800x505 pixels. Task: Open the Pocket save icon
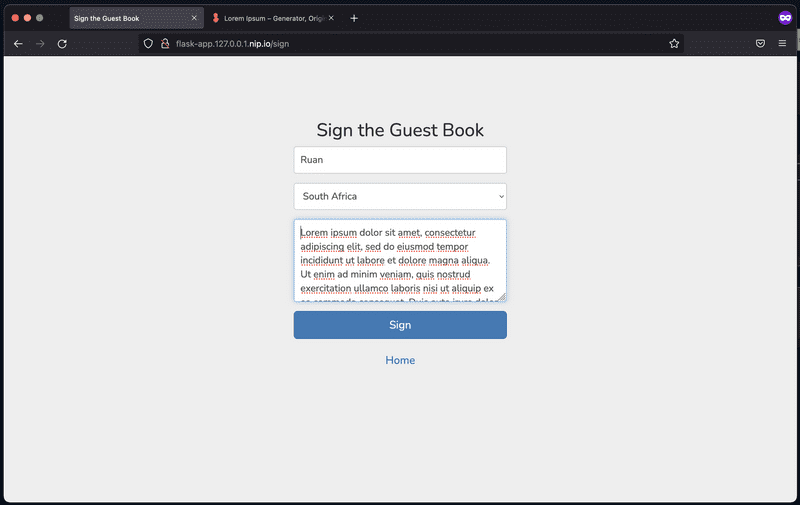pyautogui.click(x=760, y=44)
